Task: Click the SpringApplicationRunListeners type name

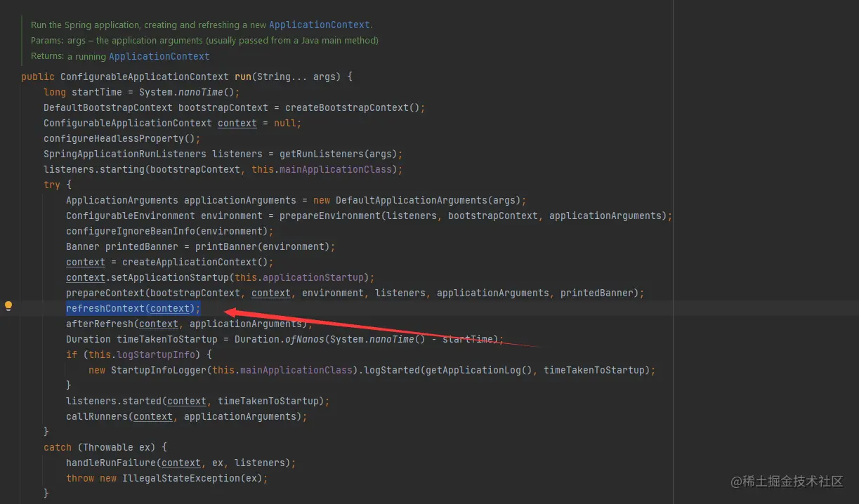Action: 125,154
